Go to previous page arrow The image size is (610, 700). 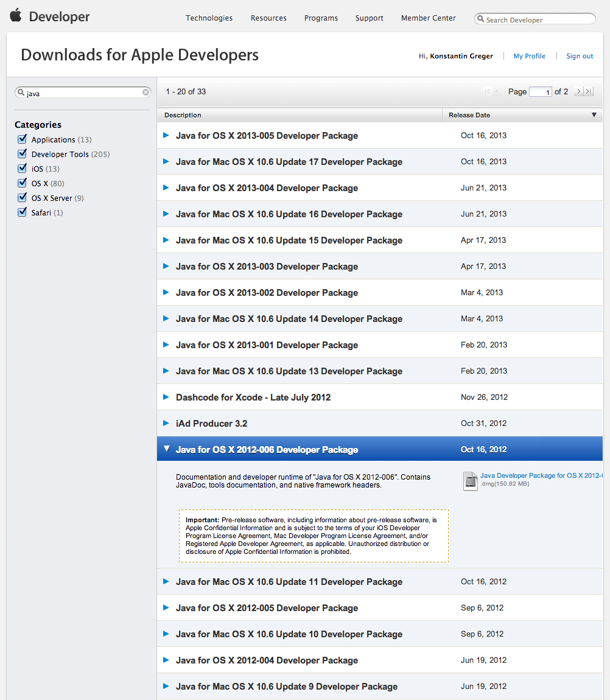tap(497, 91)
